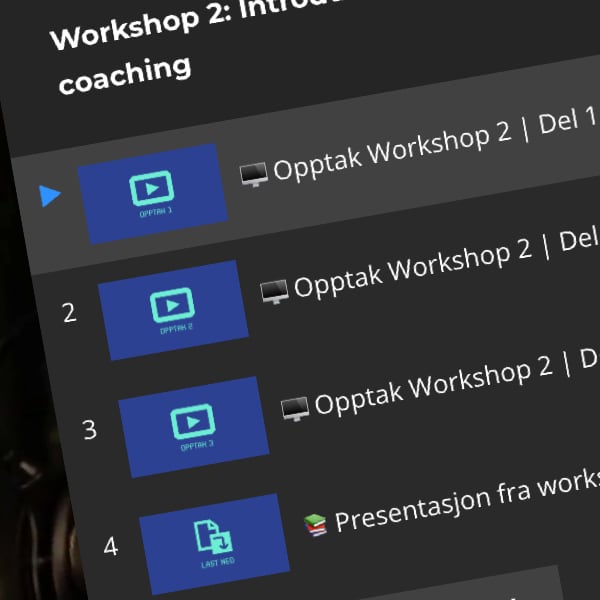Click the monitor emoji icon in Del 1 row

tap(253, 174)
